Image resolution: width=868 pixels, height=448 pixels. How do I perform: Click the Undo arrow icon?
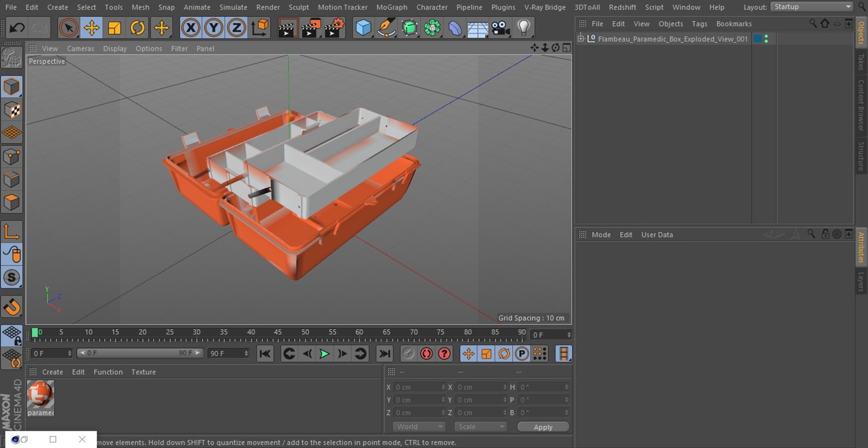point(17,28)
